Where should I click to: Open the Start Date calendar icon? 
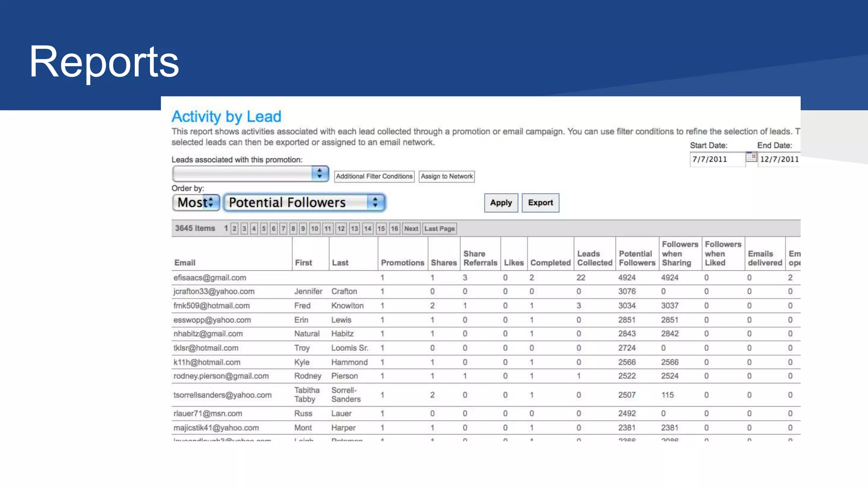(x=751, y=157)
